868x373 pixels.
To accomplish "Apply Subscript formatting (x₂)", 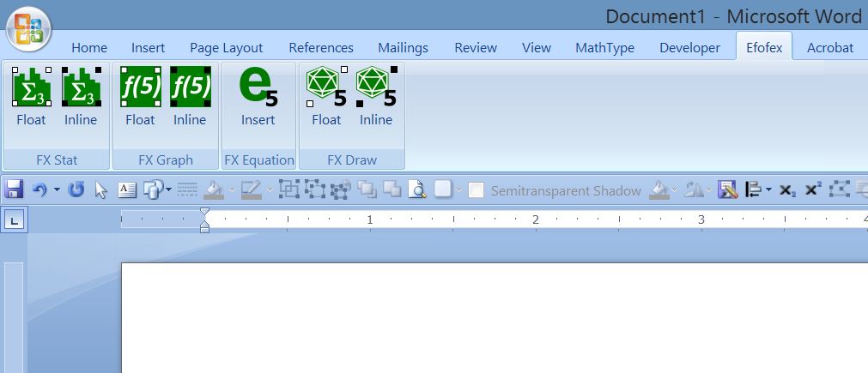I will (787, 190).
